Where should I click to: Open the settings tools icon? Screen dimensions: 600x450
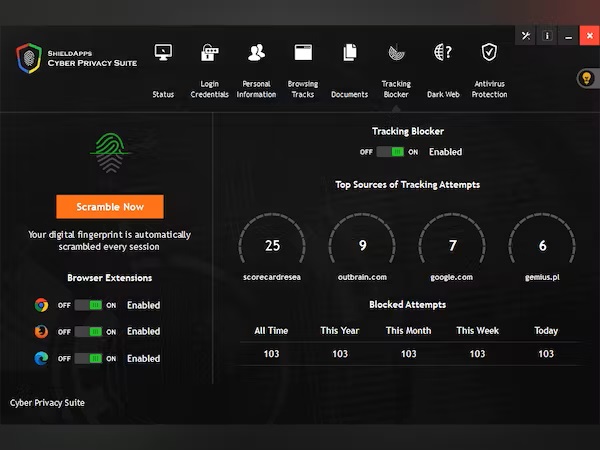[526, 36]
